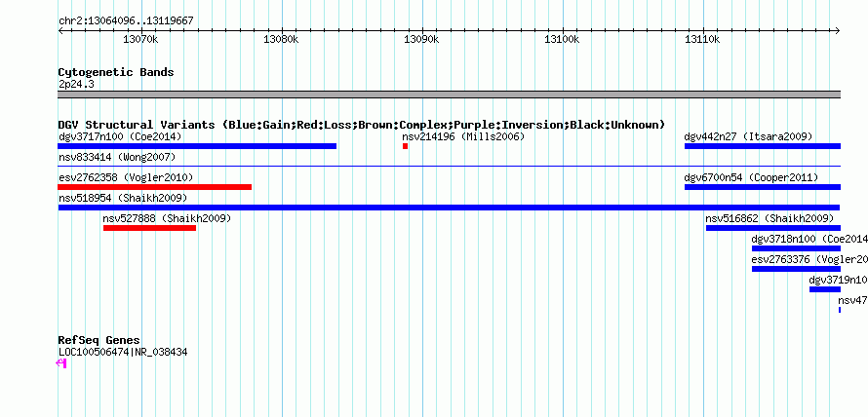Click the small red nsv214196 loss marker

[405, 146]
